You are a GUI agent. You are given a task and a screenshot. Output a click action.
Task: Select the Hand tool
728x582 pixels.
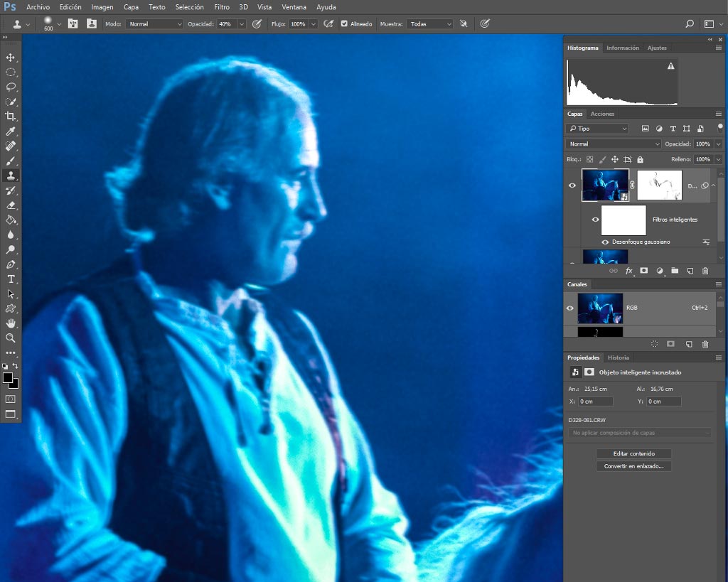coord(10,323)
